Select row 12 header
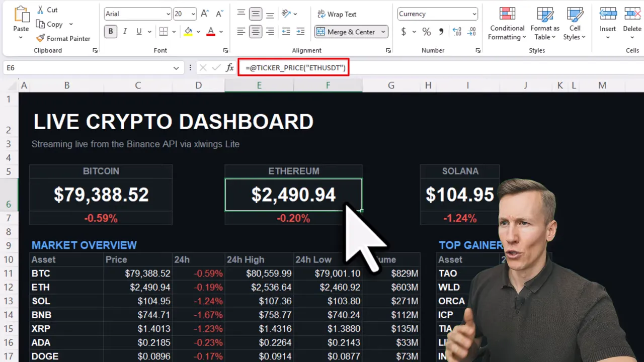The height and width of the screenshot is (362, 644). (9, 287)
